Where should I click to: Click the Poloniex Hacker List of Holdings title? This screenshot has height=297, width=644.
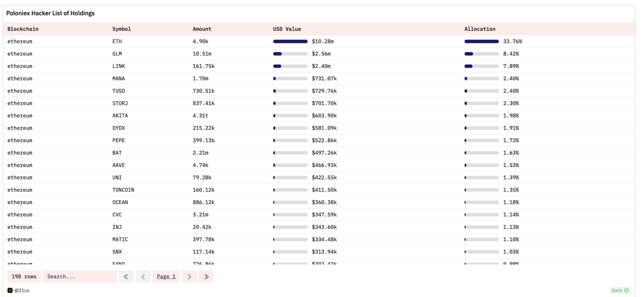coord(50,13)
